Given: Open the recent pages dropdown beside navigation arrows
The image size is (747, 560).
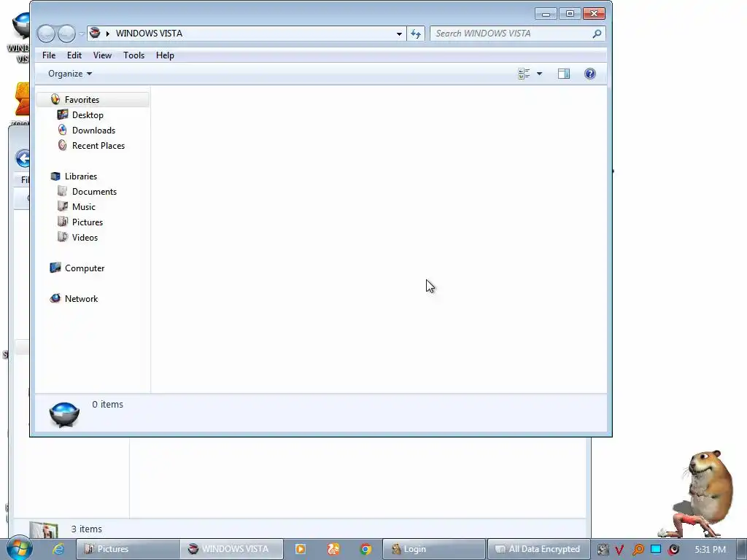Looking at the screenshot, I should point(82,34).
